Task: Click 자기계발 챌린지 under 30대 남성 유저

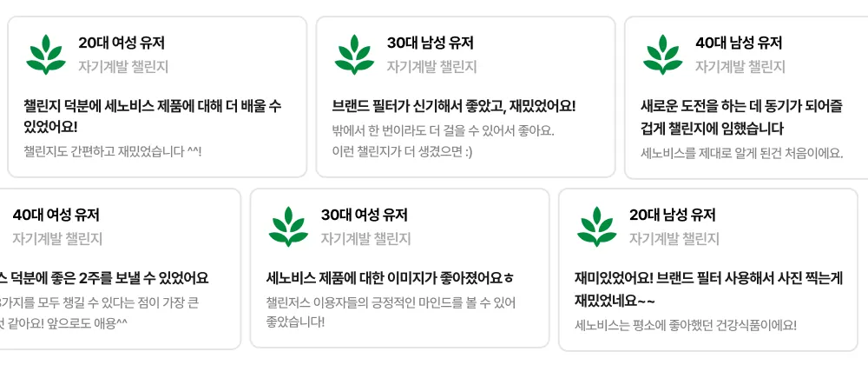Action: [431, 67]
